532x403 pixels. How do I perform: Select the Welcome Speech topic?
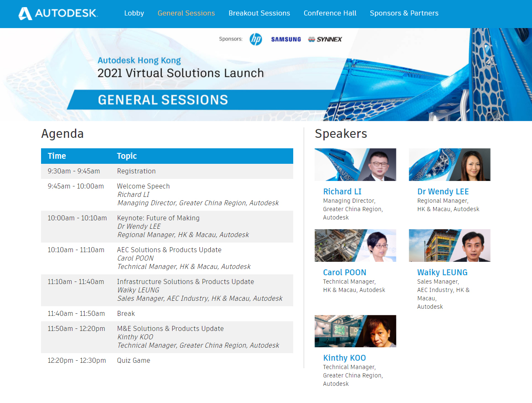(x=143, y=186)
